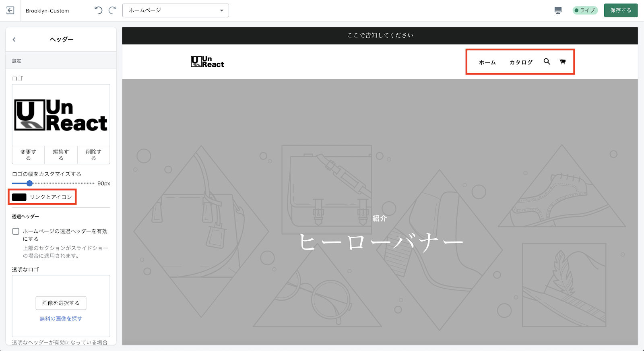Click the UnReact logo in store header
The height and width of the screenshot is (351, 644).
pos(207,62)
